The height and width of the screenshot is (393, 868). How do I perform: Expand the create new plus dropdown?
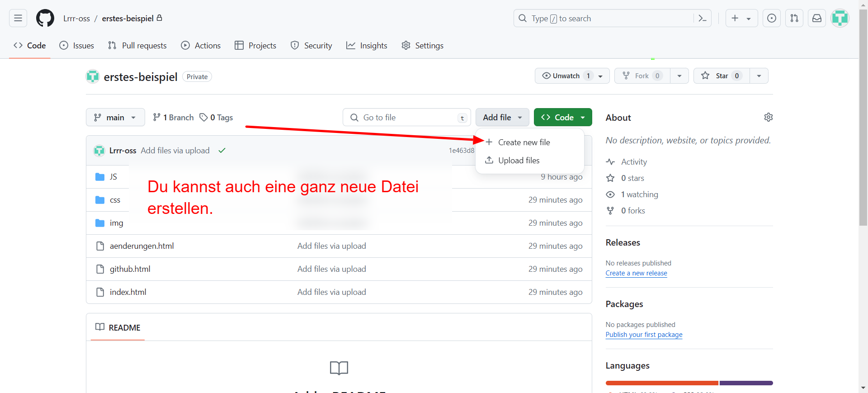click(741, 19)
